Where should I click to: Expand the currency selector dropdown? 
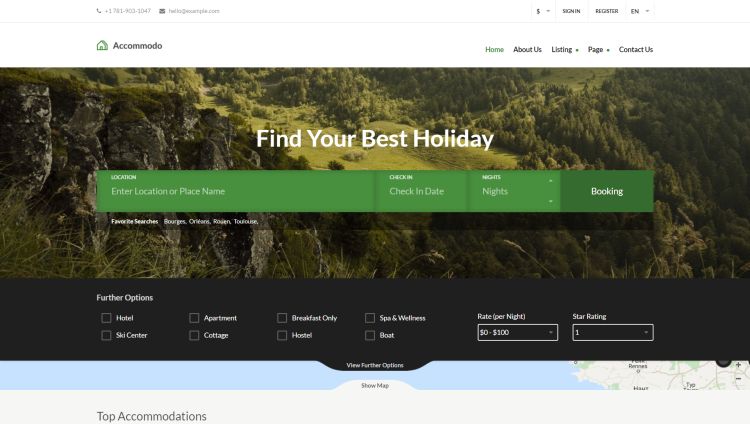543,11
